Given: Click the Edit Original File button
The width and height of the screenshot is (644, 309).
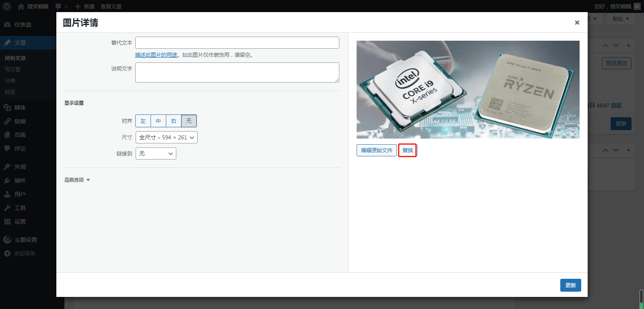Looking at the screenshot, I should [x=376, y=150].
